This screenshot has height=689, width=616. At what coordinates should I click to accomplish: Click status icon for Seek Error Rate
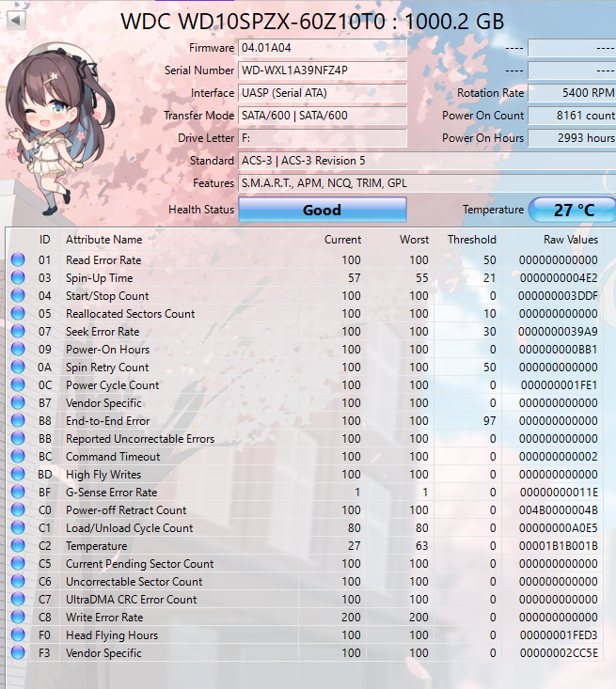[x=18, y=331]
